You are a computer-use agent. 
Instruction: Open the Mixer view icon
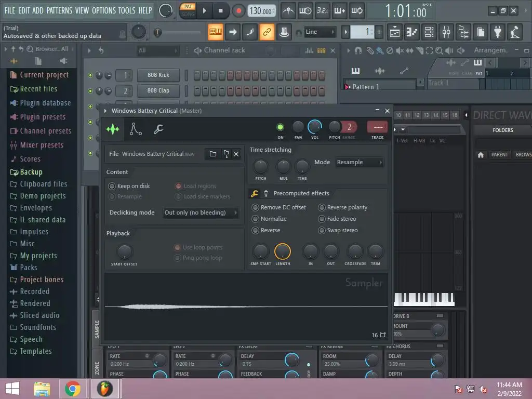tap(446, 32)
